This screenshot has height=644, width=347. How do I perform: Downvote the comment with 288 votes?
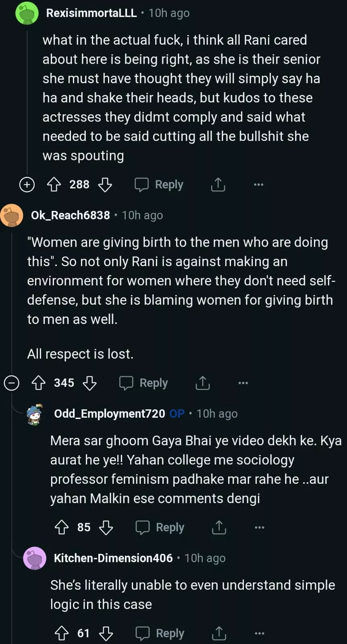pyautogui.click(x=105, y=185)
